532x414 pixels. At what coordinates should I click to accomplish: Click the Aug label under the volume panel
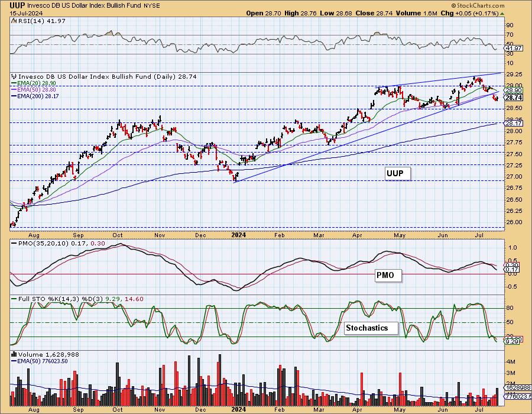pos(34,409)
